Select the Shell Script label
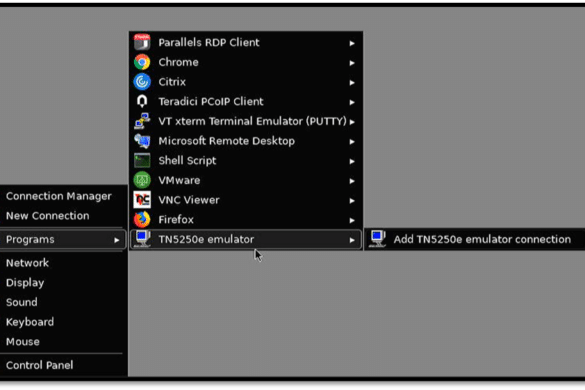This screenshot has width=585, height=390. (x=187, y=160)
